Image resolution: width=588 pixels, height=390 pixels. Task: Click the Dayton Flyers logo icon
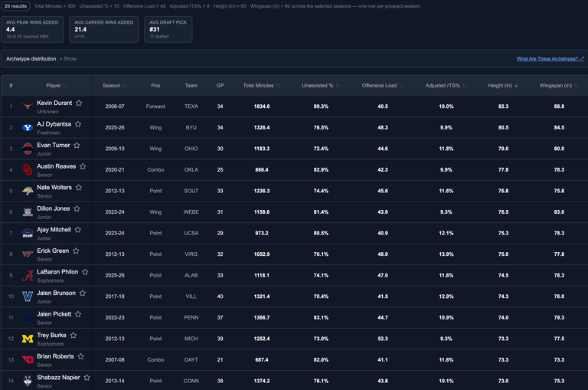pos(28,359)
